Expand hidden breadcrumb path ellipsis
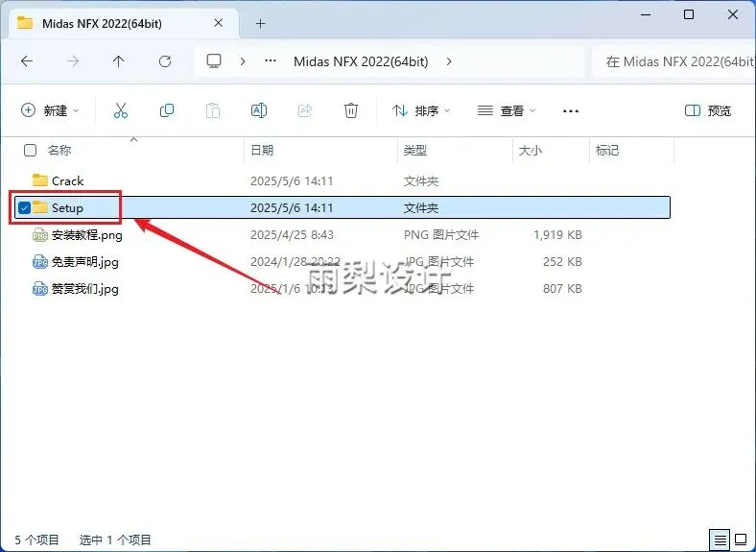The height and width of the screenshot is (552, 756). pos(271,61)
